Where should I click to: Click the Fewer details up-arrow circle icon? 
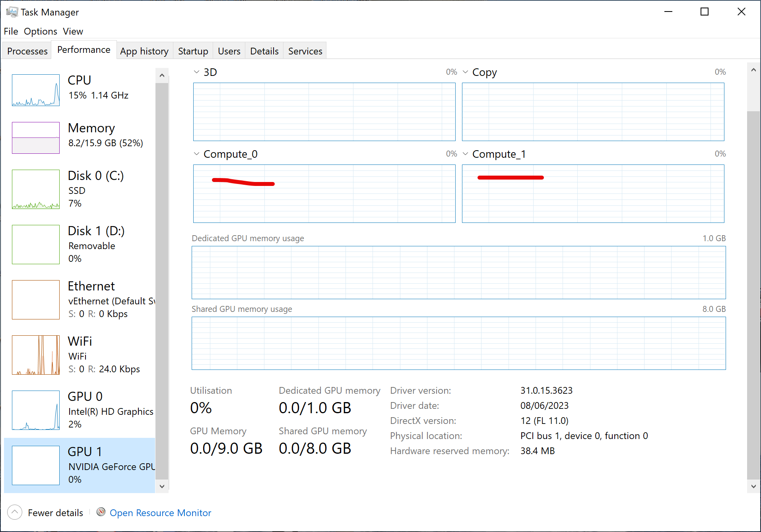point(15,512)
